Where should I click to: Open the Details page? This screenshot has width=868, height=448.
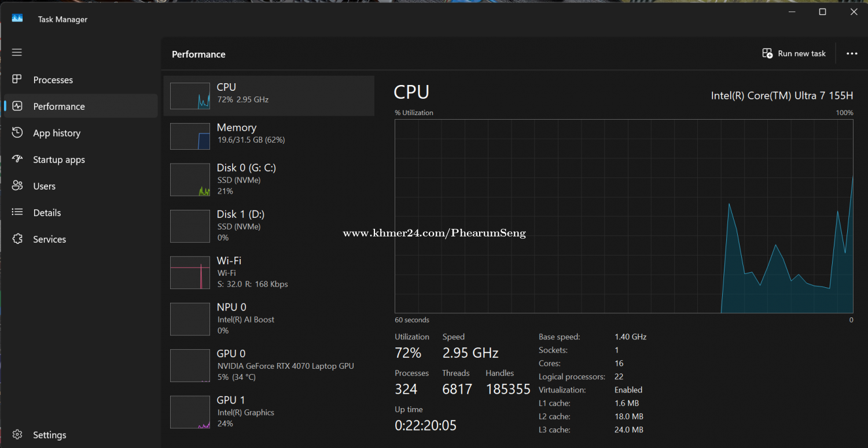(x=80, y=213)
